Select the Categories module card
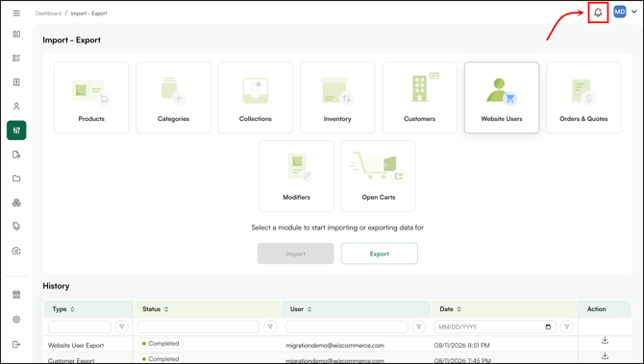 point(173,98)
